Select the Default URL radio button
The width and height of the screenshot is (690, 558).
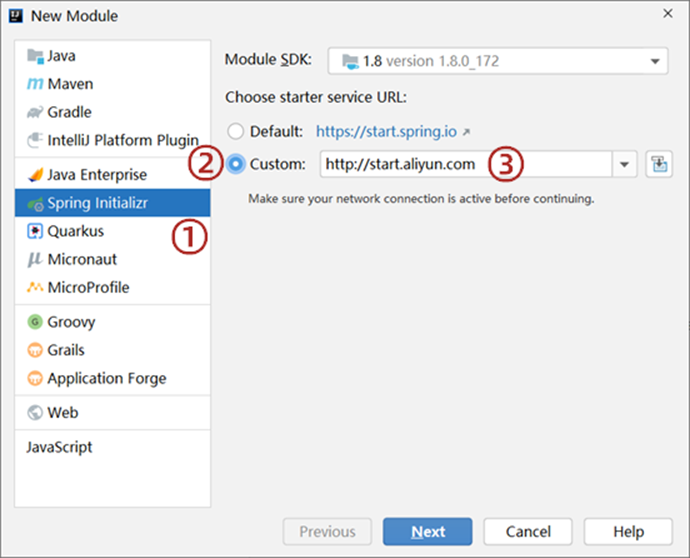click(235, 131)
